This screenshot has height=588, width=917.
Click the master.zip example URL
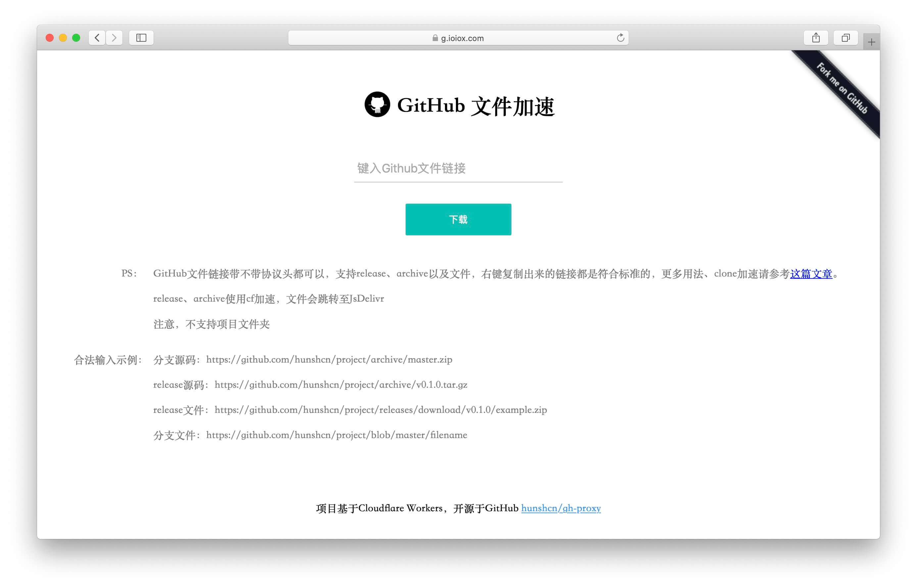click(x=329, y=360)
